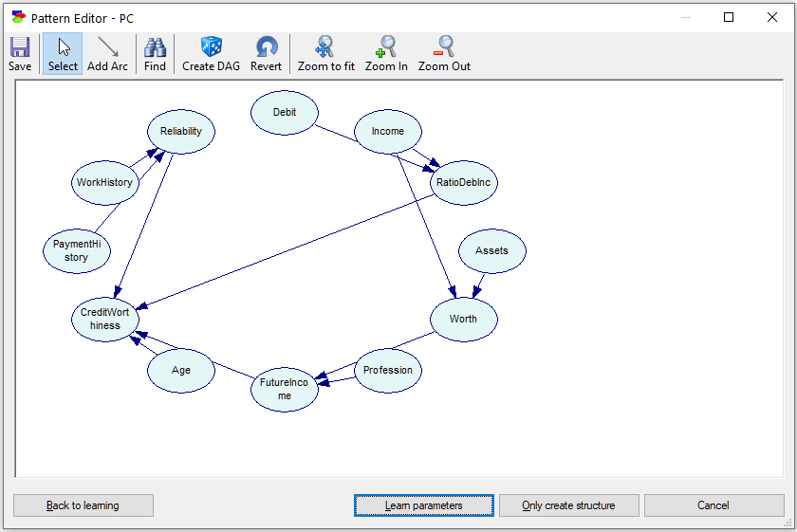Select the Worth node
The image size is (797, 532).
click(464, 319)
